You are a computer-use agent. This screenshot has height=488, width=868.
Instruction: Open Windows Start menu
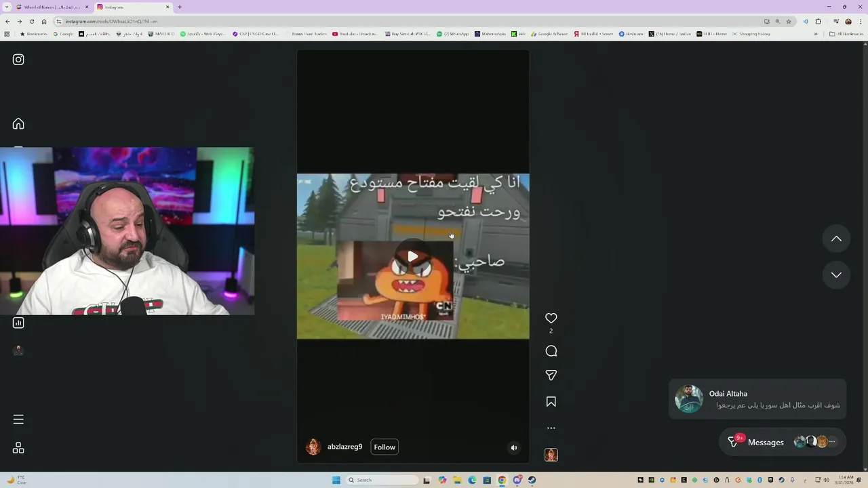point(336,480)
